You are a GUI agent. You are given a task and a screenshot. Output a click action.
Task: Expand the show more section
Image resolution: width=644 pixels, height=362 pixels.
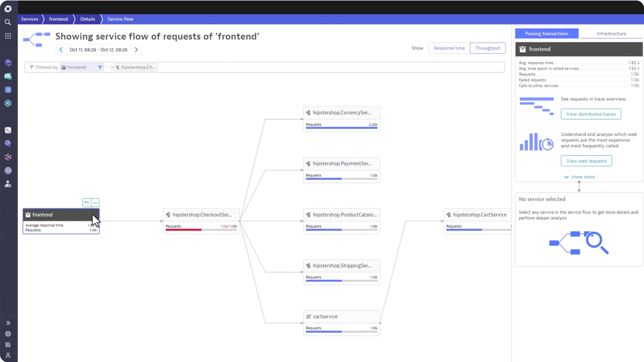point(579,177)
